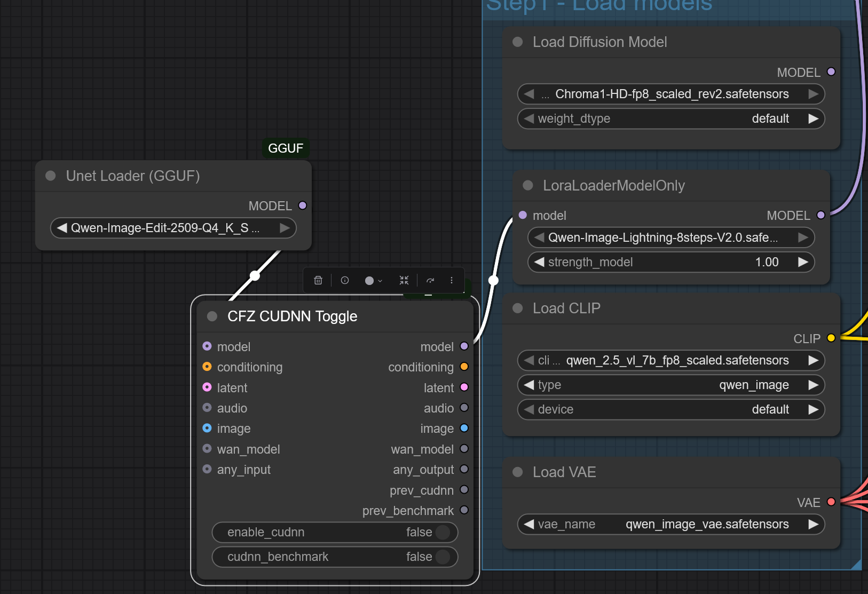Screen dimensions: 868x594
Task: Delete the selected CFZ CUDNN Toggle node
Action: pos(318,280)
